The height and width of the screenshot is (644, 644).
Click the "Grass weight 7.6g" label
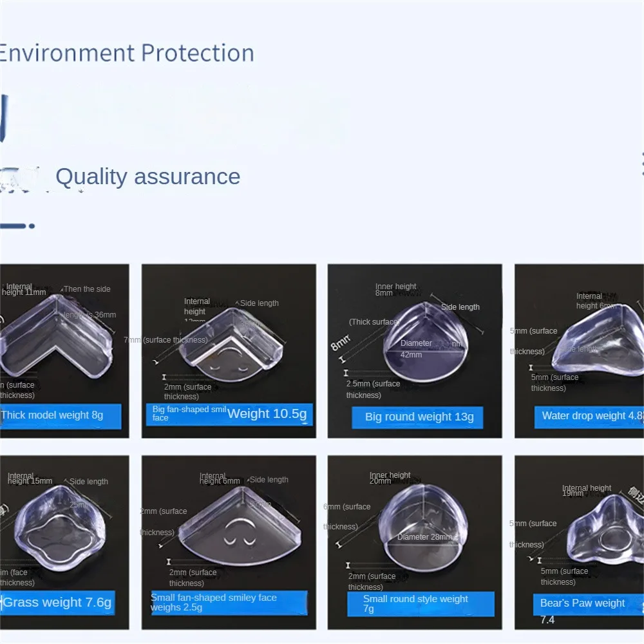58,603
